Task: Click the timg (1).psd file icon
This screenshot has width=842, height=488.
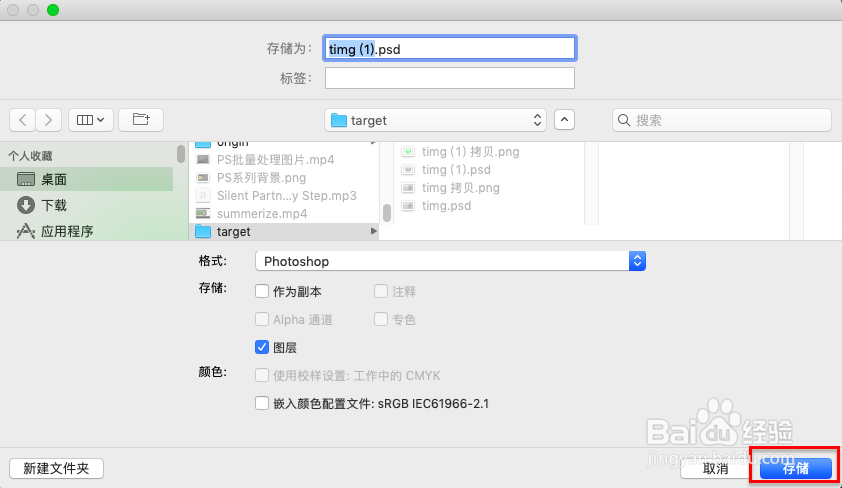Action: (408, 170)
